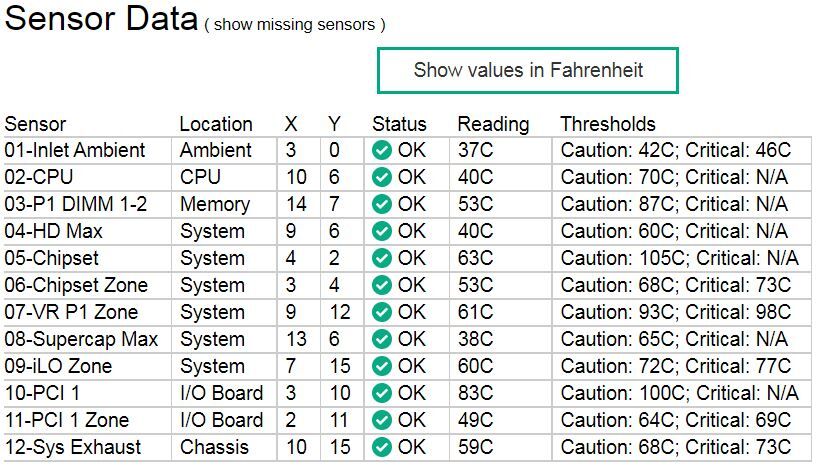The height and width of the screenshot is (476, 826).
Task: Open the show missing sensors link
Action: pyautogui.click(x=295, y=24)
